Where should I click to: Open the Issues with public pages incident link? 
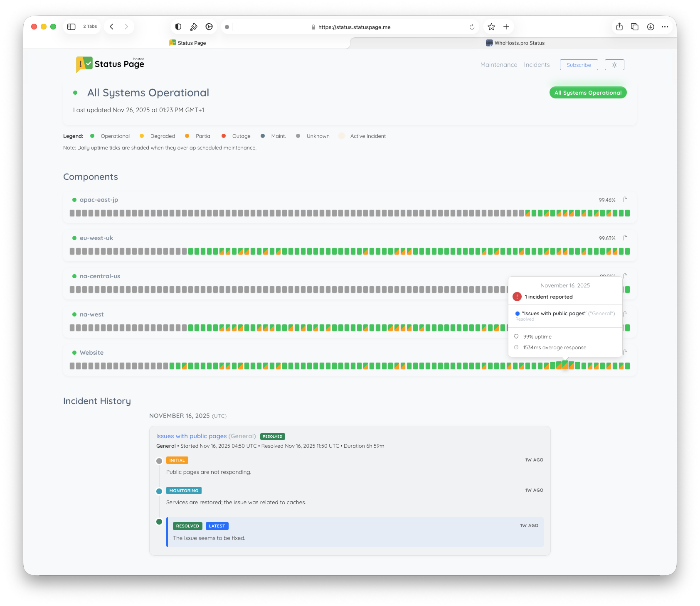[191, 436]
